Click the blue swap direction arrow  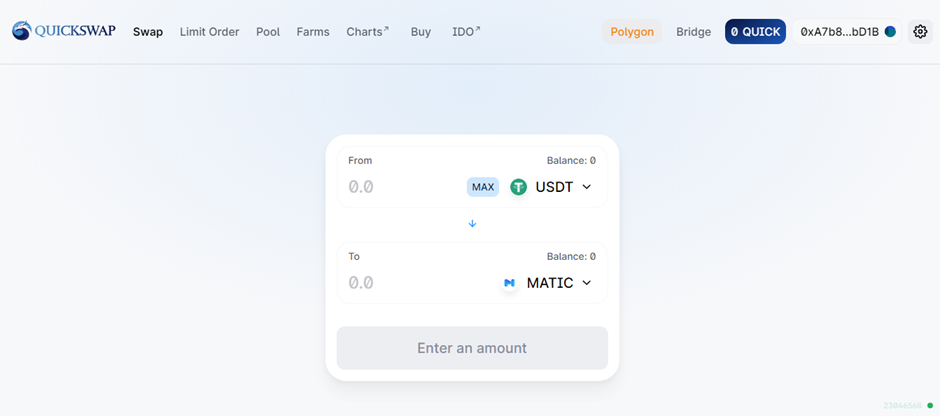pyautogui.click(x=472, y=224)
